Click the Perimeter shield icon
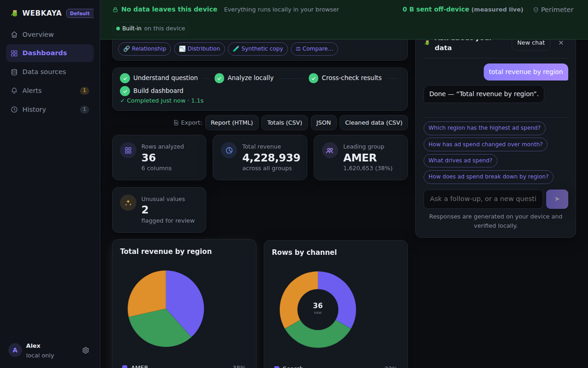 click(536, 10)
